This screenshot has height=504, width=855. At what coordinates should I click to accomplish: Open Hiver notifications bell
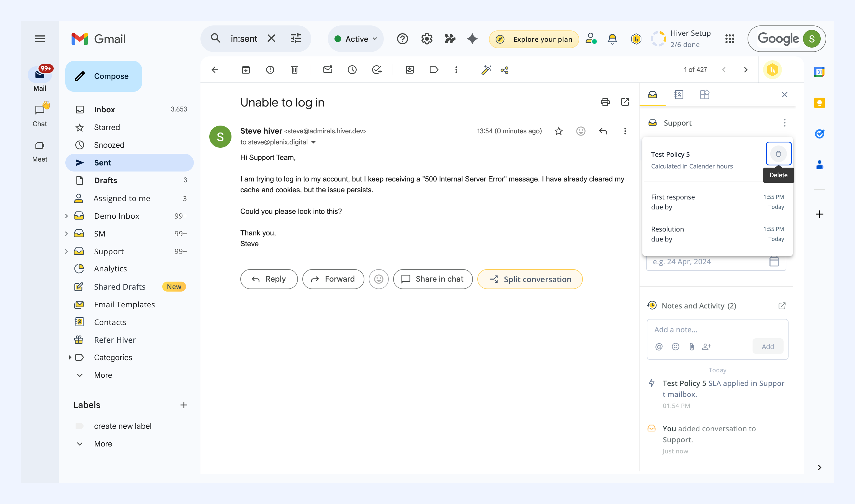coord(612,39)
